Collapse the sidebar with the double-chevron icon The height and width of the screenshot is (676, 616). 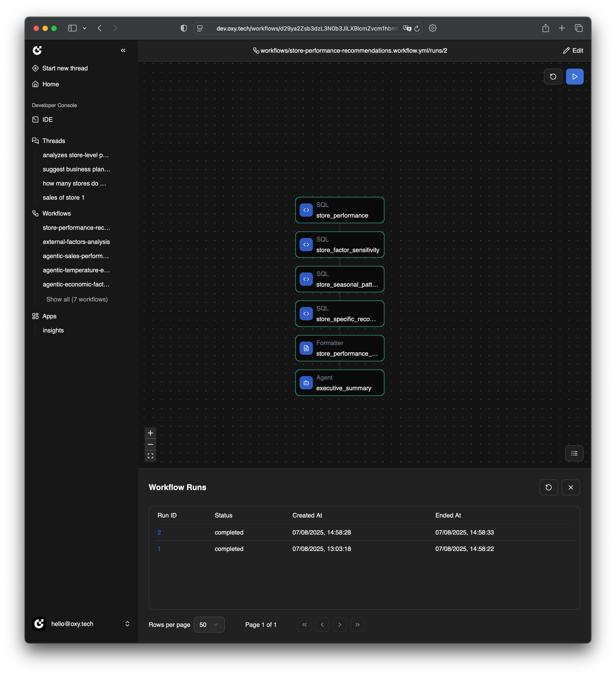pos(123,51)
